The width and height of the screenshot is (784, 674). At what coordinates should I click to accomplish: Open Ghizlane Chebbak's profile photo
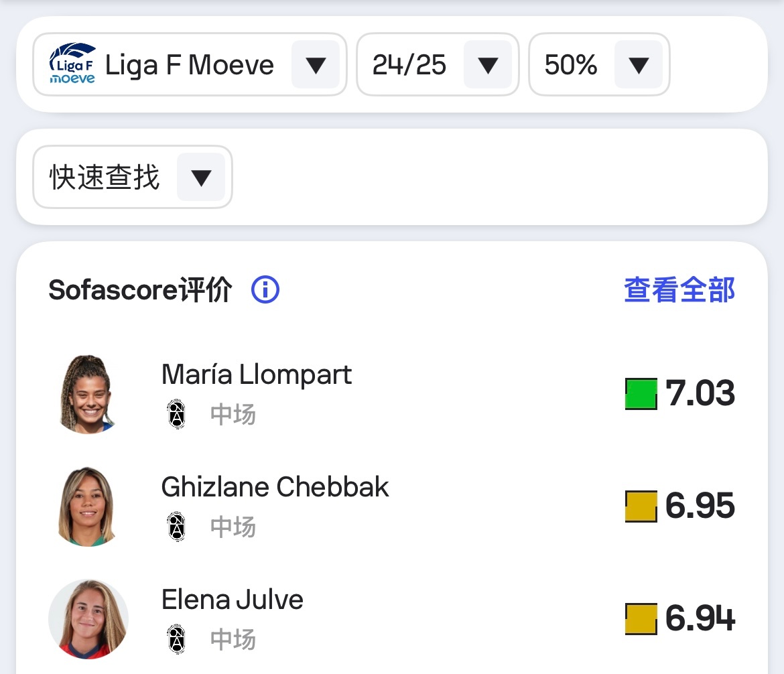tap(88, 506)
